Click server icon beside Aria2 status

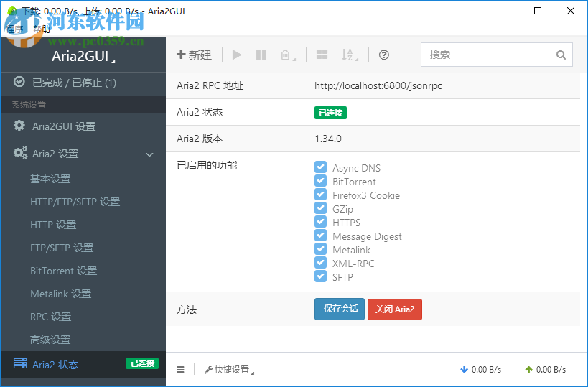click(20, 363)
